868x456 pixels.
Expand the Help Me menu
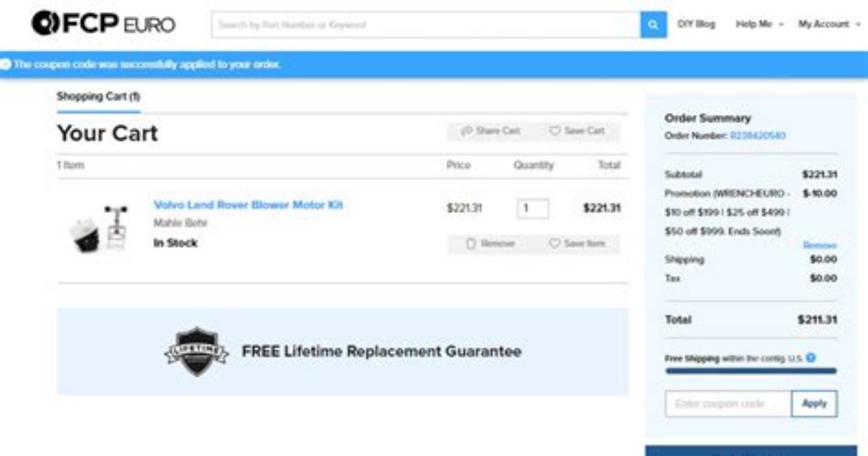click(759, 24)
